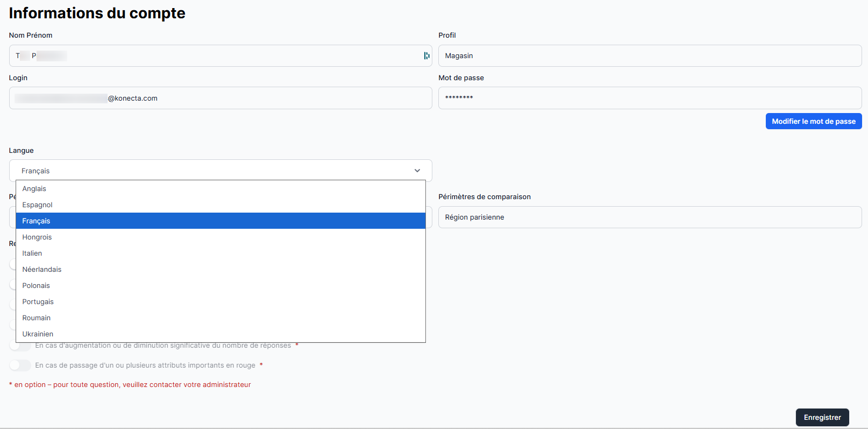Collapse the Langue dropdown via its chevron

pyautogui.click(x=417, y=171)
